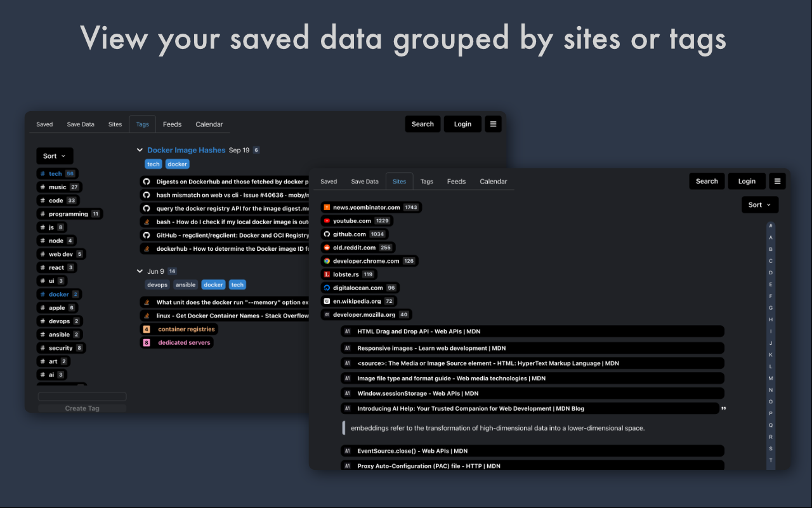The width and height of the screenshot is (812, 508).
Task: Click Stack Overflow icon beside bash docker image row
Action: [146, 222]
